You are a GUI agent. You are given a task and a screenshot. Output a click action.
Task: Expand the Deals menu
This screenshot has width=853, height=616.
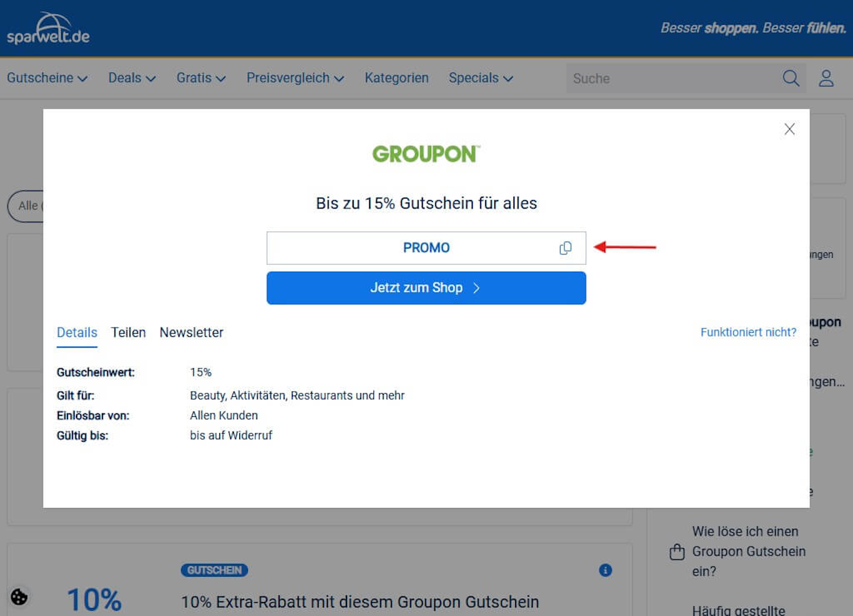[132, 78]
